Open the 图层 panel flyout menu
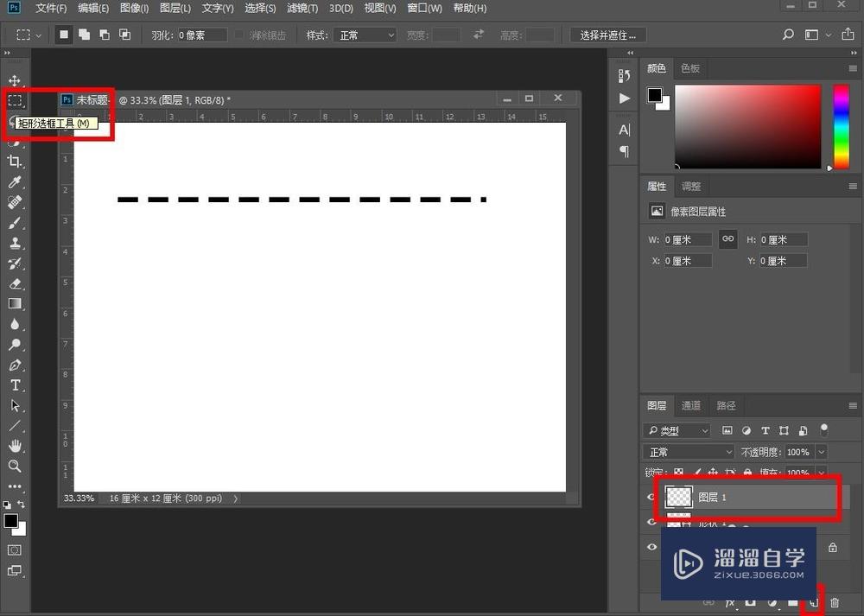The width and height of the screenshot is (864, 616). (853, 405)
